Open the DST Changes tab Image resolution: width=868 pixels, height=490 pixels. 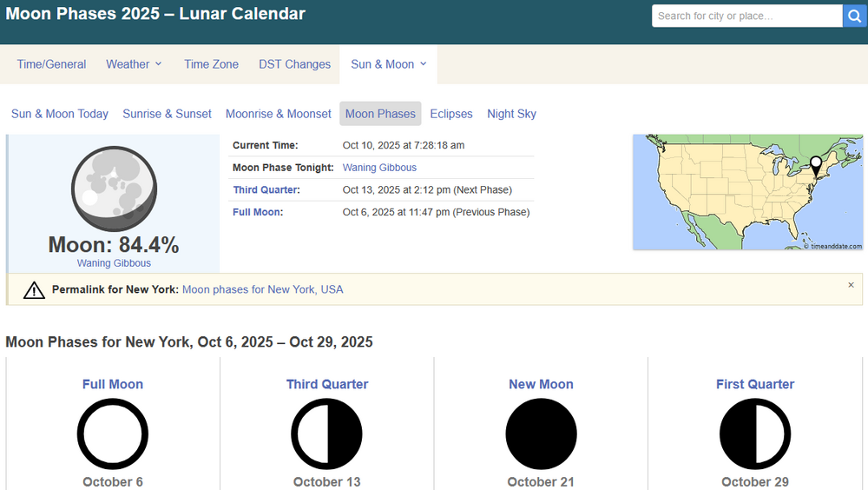[294, 64]
